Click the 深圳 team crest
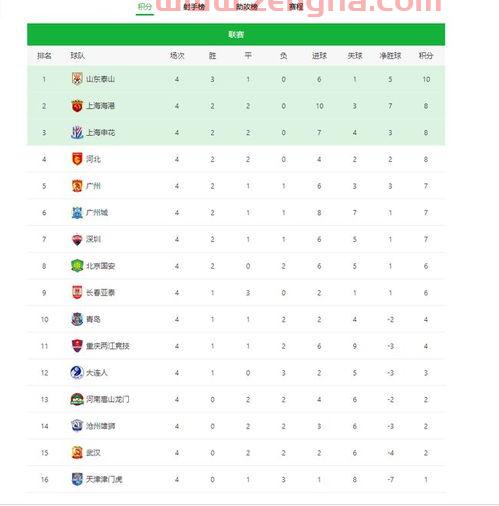This screenshot has width=499, height=506. (77, 239)
